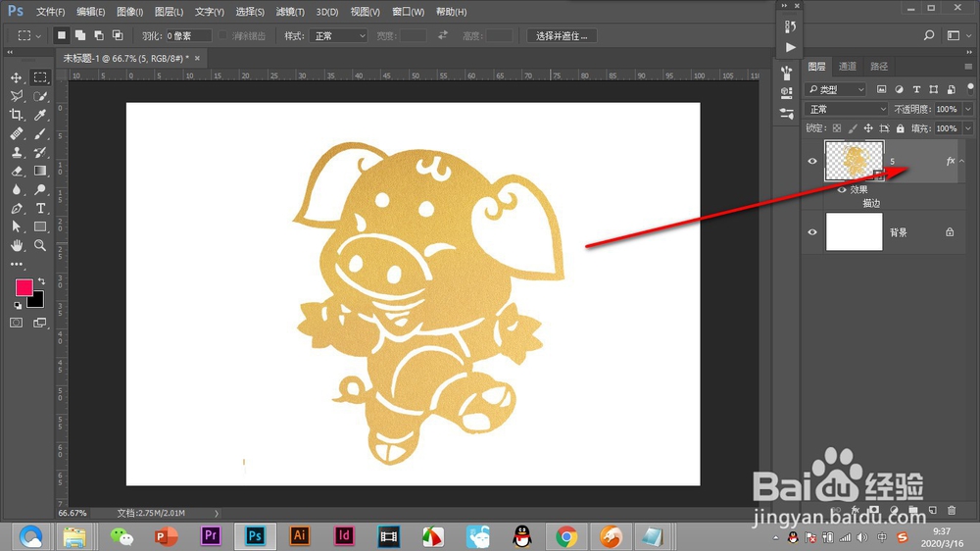Select the Zoom tool
980x551 pixels.
(x=40, y=245)
